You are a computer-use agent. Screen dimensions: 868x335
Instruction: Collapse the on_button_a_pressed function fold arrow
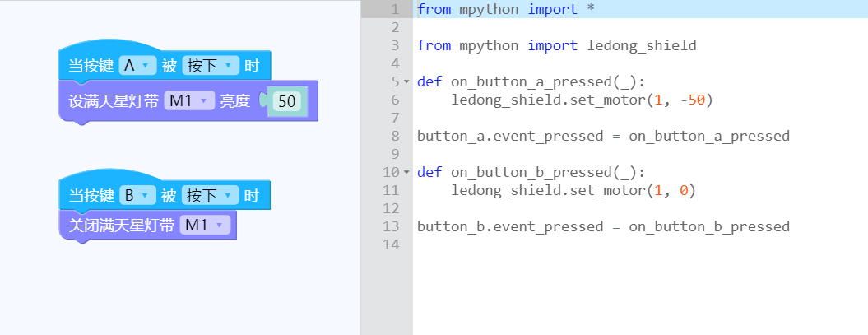[406, 82]
